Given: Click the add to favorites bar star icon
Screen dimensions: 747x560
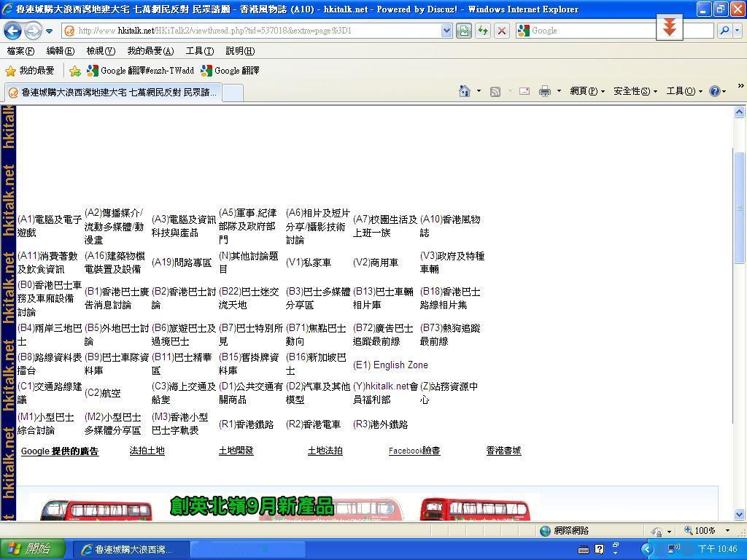Looking at the screenshot, I should [74, 71].
